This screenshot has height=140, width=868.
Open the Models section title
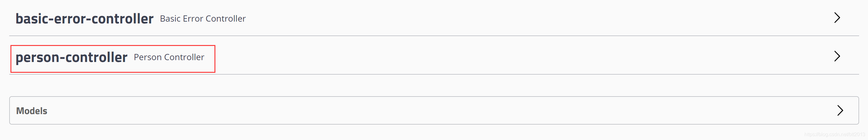[32, 111]
